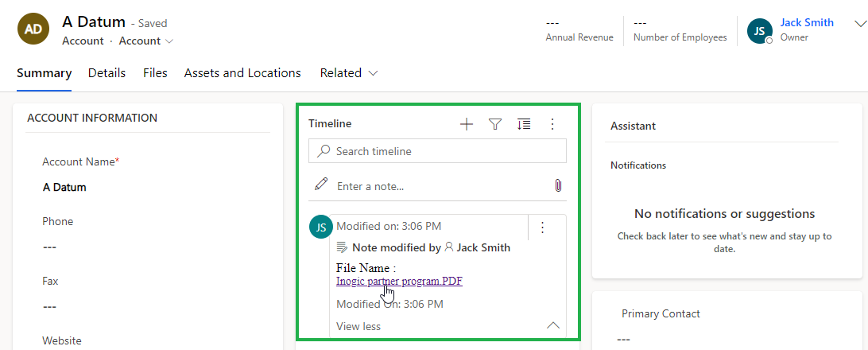This screenshot has height=350, width=868.
Task: Open timeline more commands vertical ellipsis
Action: tap(552, 124)
